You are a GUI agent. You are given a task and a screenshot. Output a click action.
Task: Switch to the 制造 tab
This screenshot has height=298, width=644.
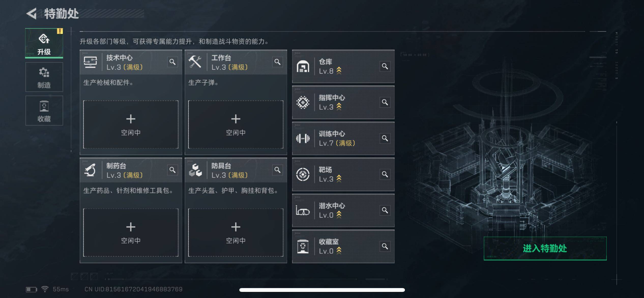(44, 77)
